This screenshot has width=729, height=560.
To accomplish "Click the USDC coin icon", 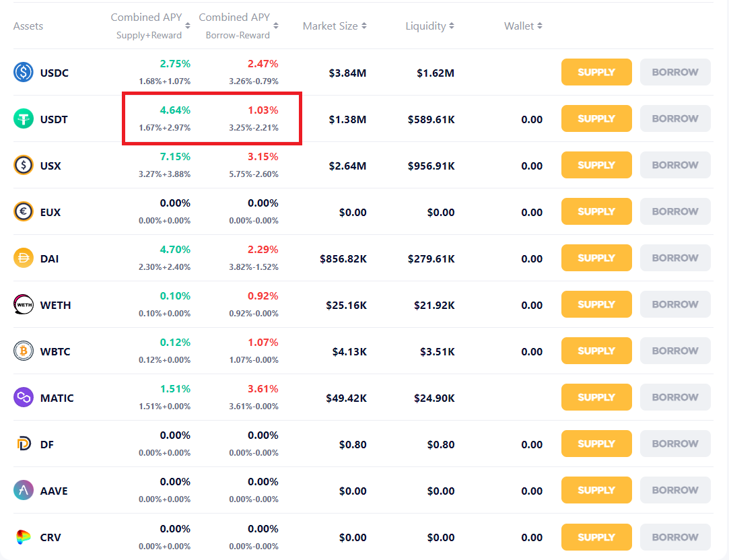I will click(24, 72).
